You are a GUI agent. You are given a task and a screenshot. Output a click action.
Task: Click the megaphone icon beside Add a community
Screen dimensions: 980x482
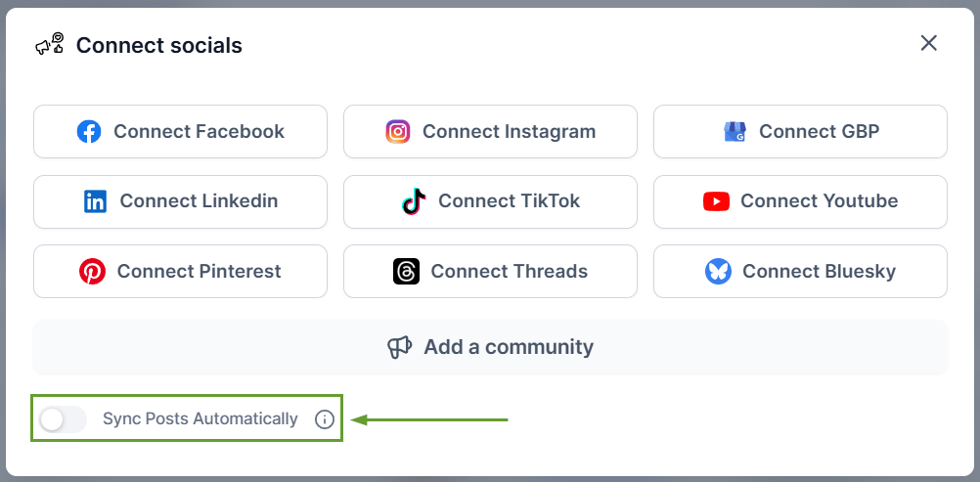tap(399, 347)
